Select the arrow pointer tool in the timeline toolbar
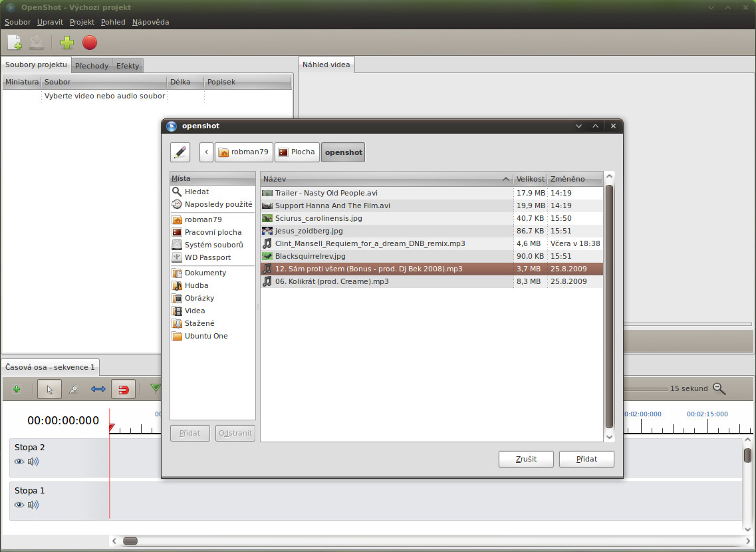Image resolution: width=756 pixels, height=552 pixels. pos(50,389)
